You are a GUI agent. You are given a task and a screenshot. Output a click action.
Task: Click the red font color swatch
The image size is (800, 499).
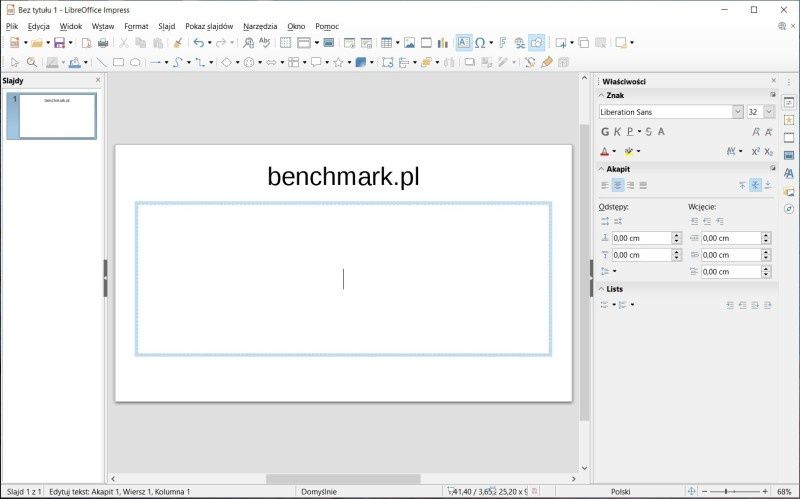click(605, 152)
